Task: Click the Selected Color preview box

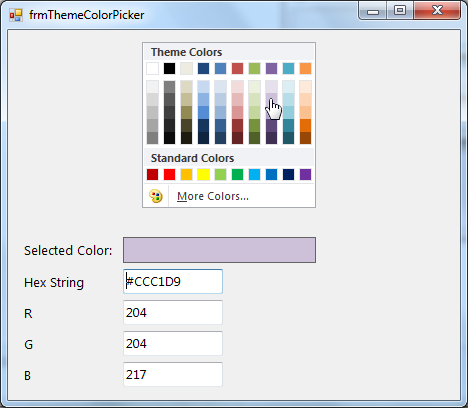Action: (x=219, y=250)
